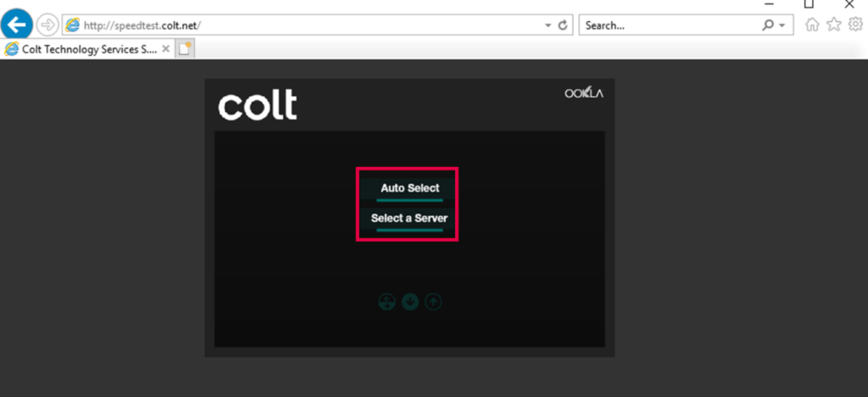Select the Colt Technology Services tab
Screen dimensions: 868x397
pyautogui.click(x=88, y=48)
